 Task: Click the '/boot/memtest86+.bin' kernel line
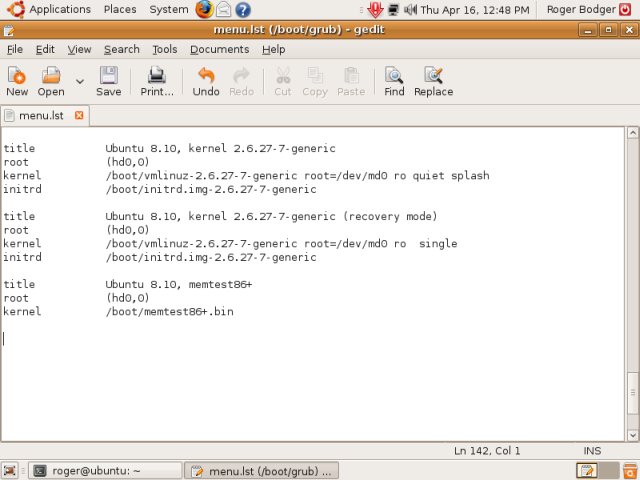tap(118, 312)
